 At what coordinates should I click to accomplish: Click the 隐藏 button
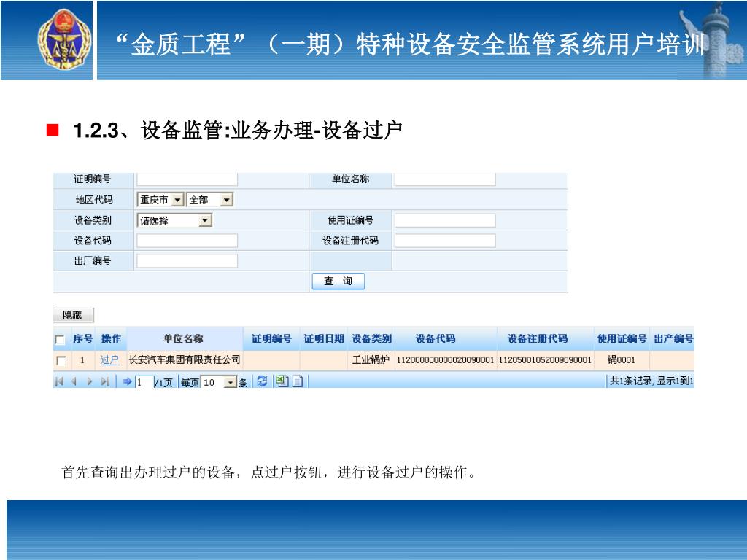click(74, 315)
